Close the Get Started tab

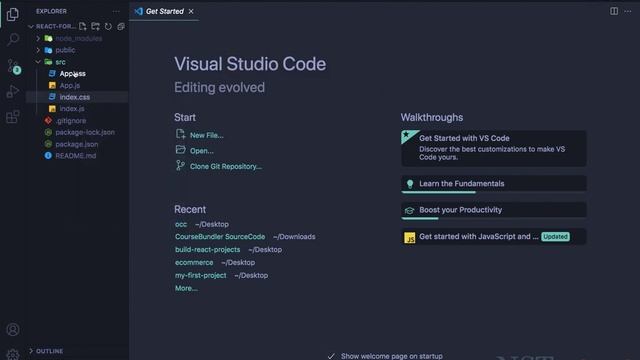click(191, 11)
